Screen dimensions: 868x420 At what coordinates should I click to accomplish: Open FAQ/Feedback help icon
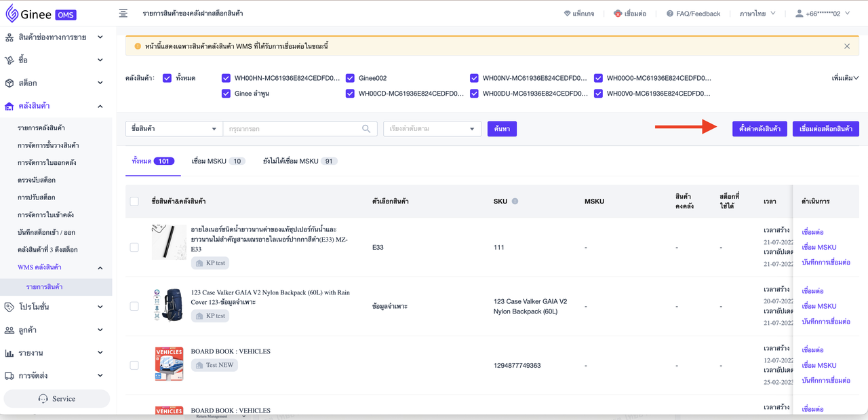pos(670,14)
